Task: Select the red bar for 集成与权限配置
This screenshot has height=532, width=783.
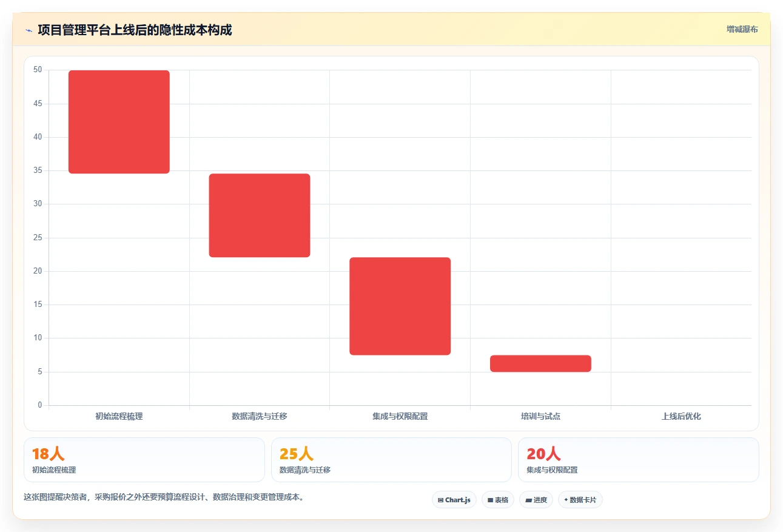Action: (x=400, y=306)
